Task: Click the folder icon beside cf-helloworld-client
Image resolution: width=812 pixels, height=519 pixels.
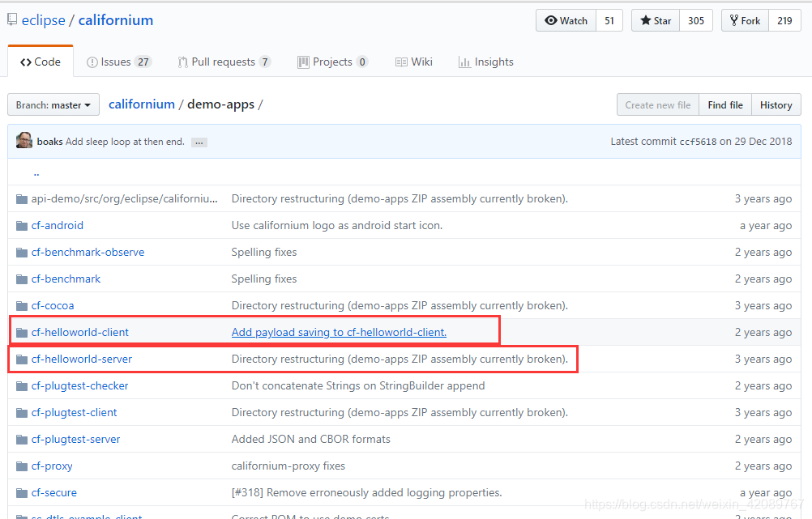Action: point(22,333)
